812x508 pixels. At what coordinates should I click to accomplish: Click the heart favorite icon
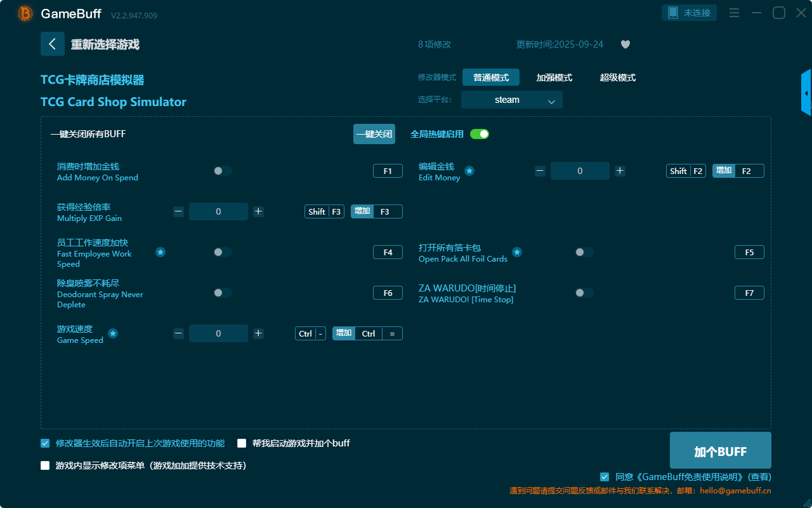pos(625,44)
